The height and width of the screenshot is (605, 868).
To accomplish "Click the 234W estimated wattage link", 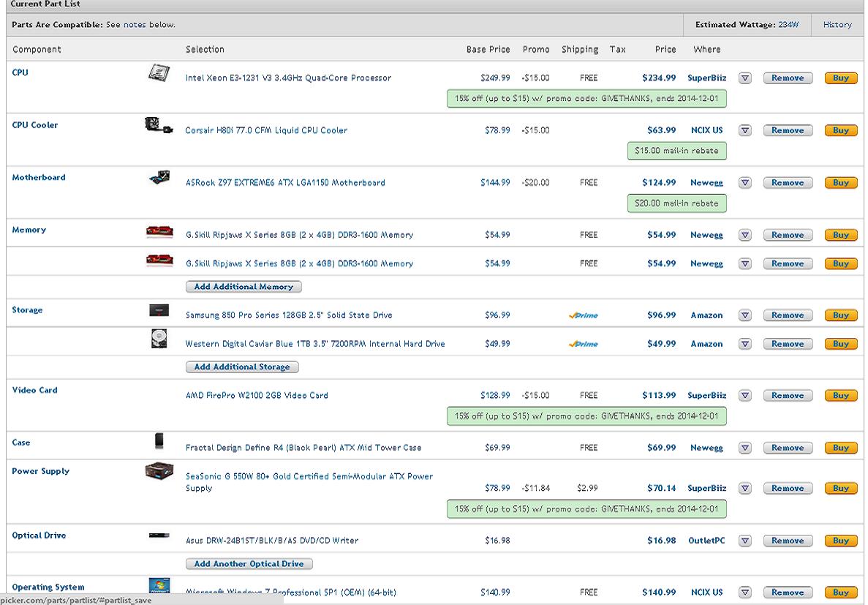I will (x=788, y=25).
